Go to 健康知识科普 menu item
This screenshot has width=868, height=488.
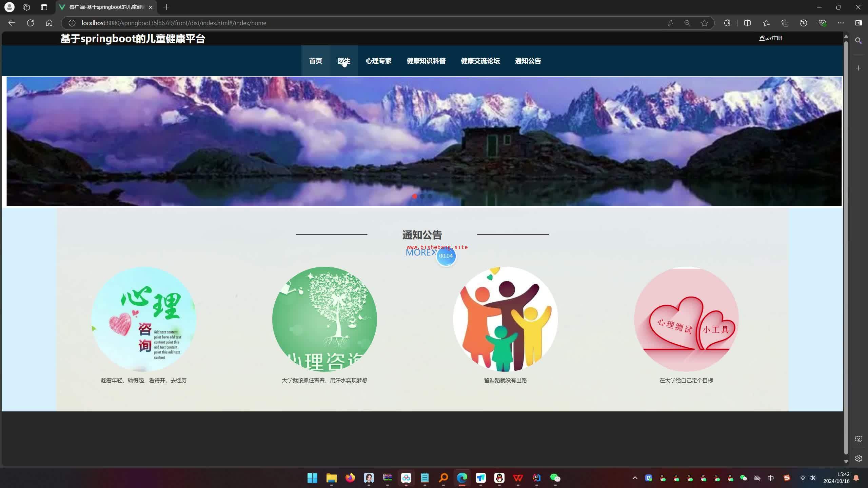click(426, 61)
